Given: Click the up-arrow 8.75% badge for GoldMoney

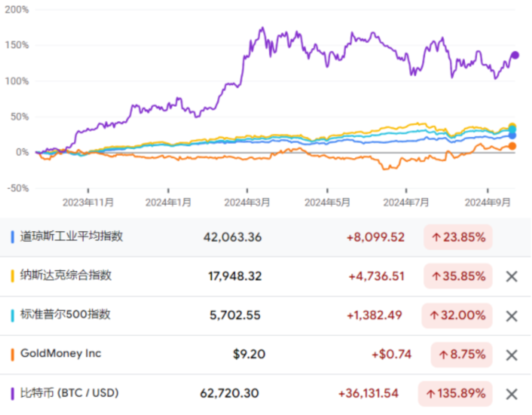Looking at the screenshot, I should coord(462,355).
